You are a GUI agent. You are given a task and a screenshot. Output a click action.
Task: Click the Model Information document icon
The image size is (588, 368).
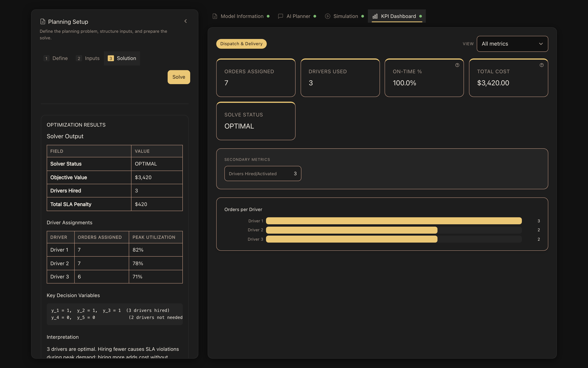coord(215,16)
